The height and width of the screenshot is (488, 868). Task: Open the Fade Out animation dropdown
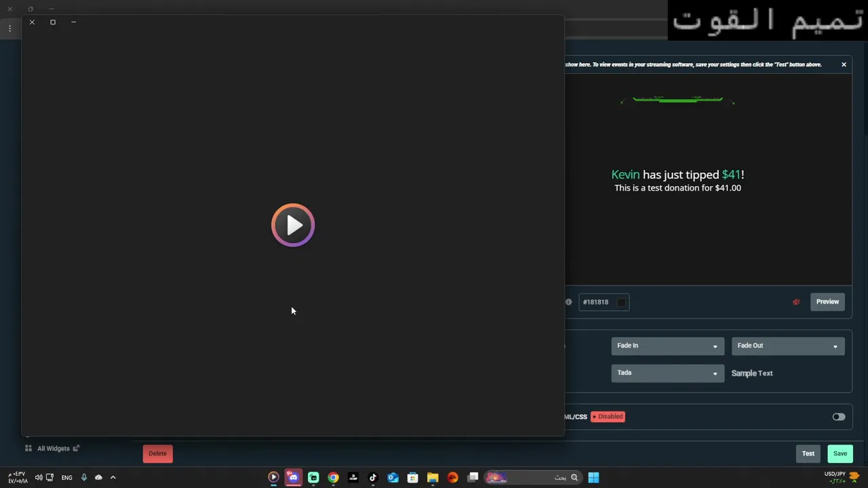click(x=788, y=346)
